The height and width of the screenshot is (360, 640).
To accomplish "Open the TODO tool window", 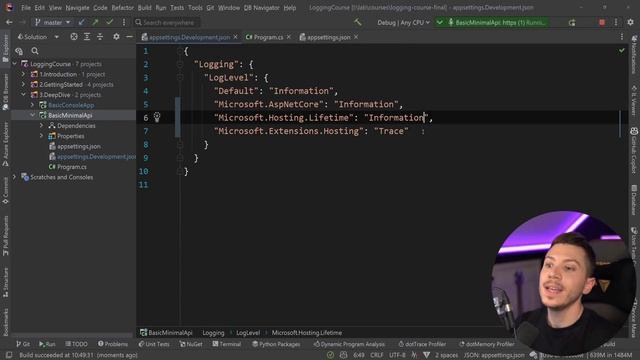I will click(x=76, y=344).
